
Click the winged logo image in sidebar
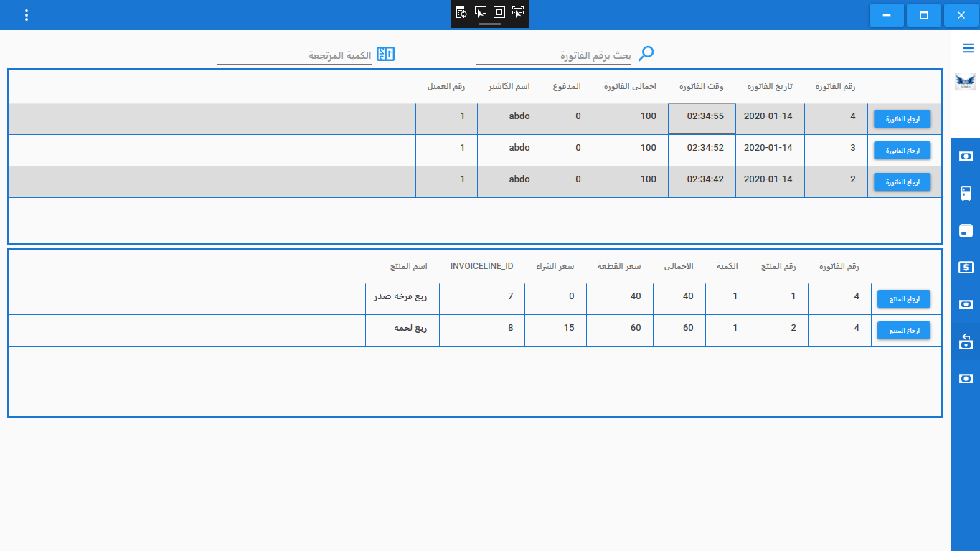coord(966,82)
